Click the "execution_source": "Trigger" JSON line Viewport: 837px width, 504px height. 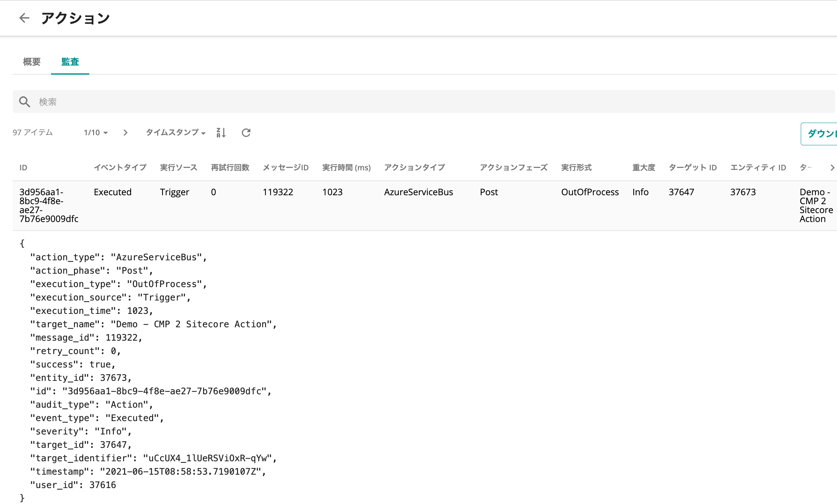[x=110, y=298]
